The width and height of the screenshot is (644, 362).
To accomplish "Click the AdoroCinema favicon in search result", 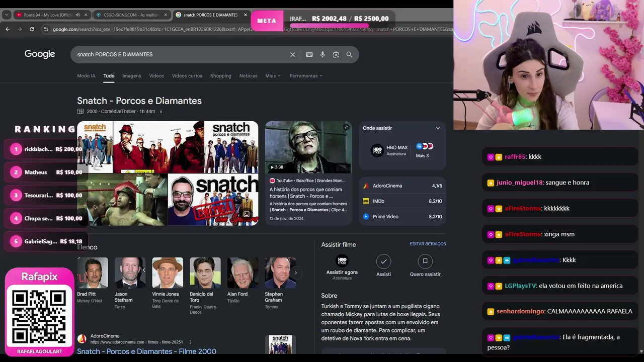I will pyautogui.click(x=82, y=339).
